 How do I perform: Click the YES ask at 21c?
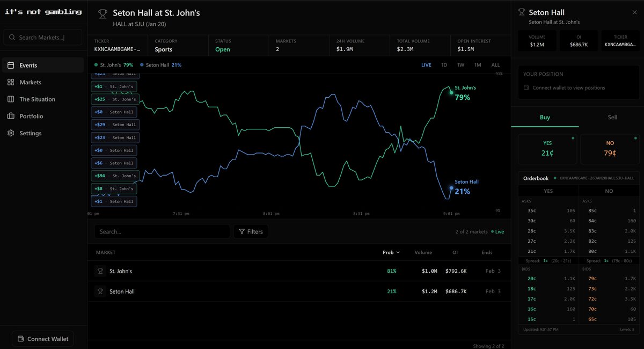point(548,251)
